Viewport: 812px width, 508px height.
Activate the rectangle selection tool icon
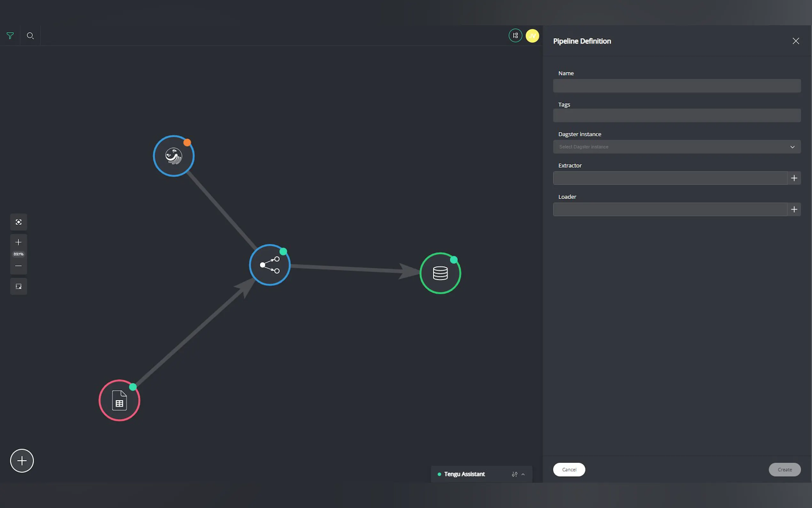pyautogui.click(x=19, y=287)
